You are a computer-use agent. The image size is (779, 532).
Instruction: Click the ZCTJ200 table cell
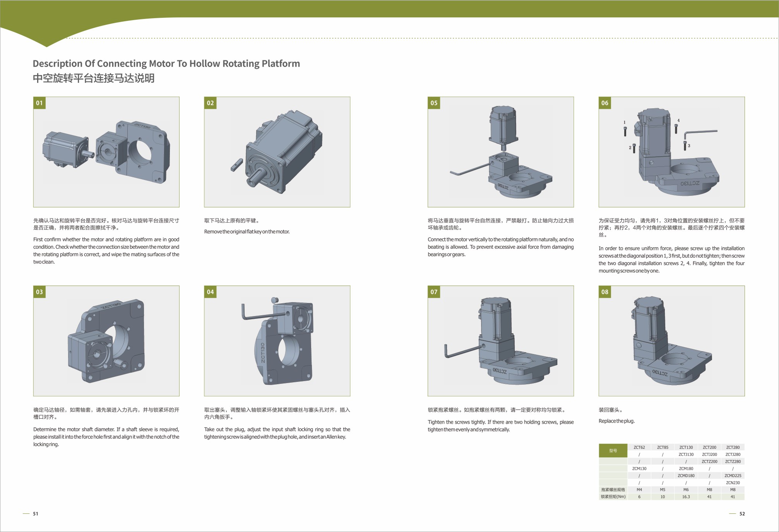coord(709,455)
